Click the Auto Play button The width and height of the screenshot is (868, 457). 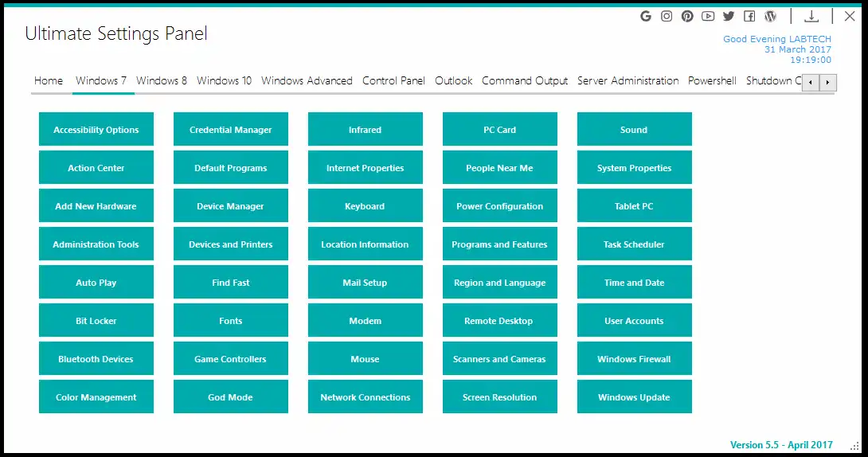(x=96, y=282)
